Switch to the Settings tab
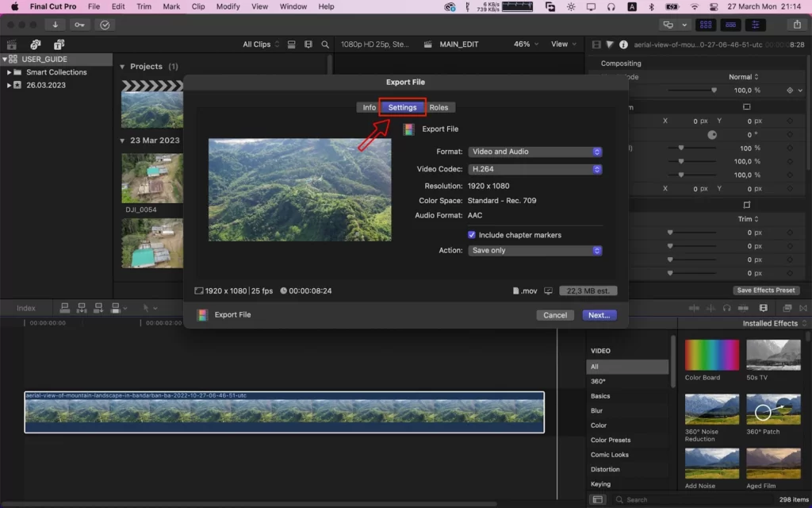The width and height of the screenshot is (812, 508). tap(402, 107)
